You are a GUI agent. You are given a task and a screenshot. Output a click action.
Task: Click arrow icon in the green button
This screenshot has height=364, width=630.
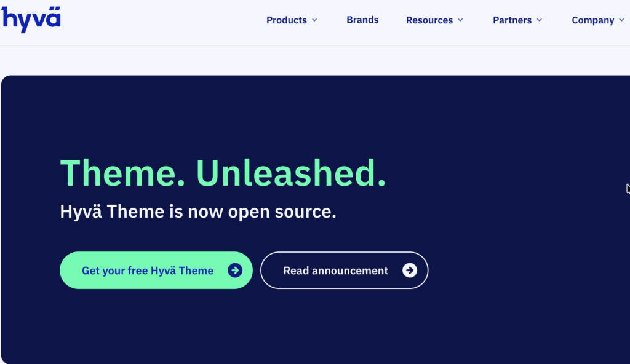(235, 271)
